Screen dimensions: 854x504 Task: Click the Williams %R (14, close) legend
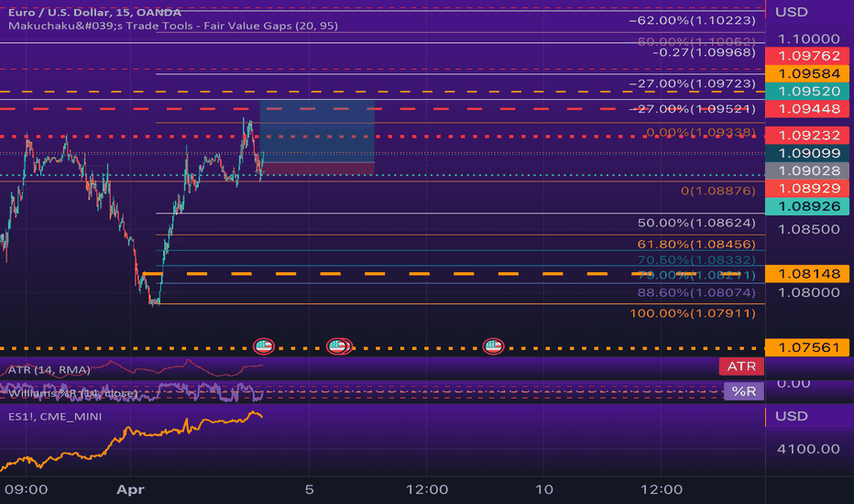click(73, 393)
